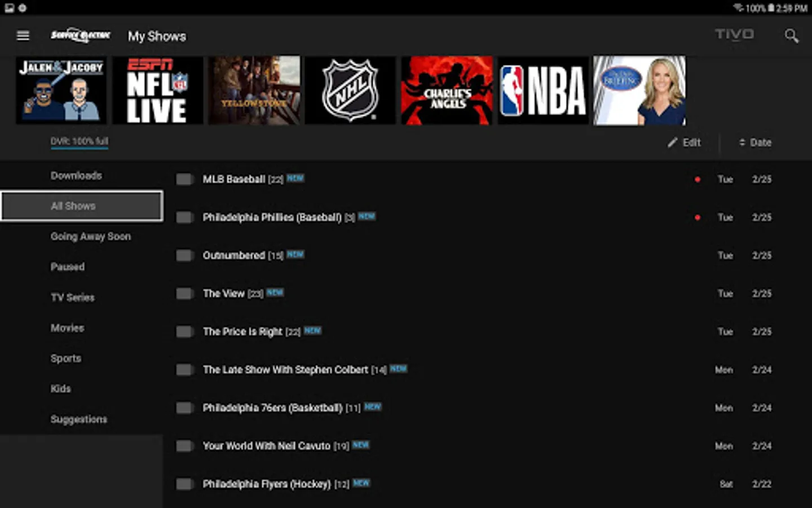812x508 pixels.
Task: Click red recording dot on MLB Baseball row
Action: click(698, 179)
